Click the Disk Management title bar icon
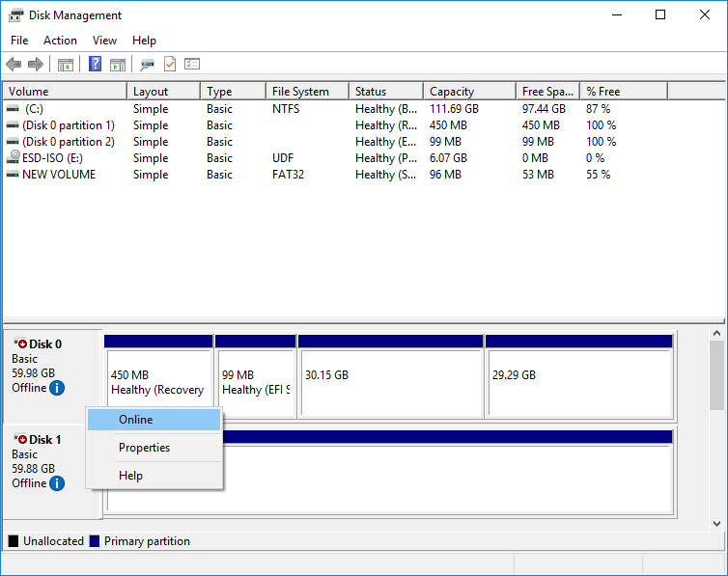728x576 pixels. (x=15, y=15)
